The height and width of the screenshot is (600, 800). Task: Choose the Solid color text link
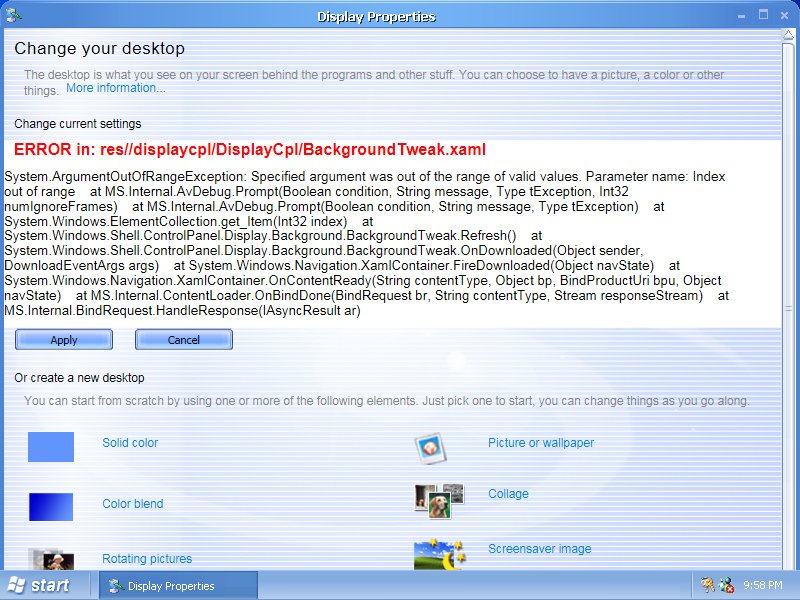coord(130,443)
